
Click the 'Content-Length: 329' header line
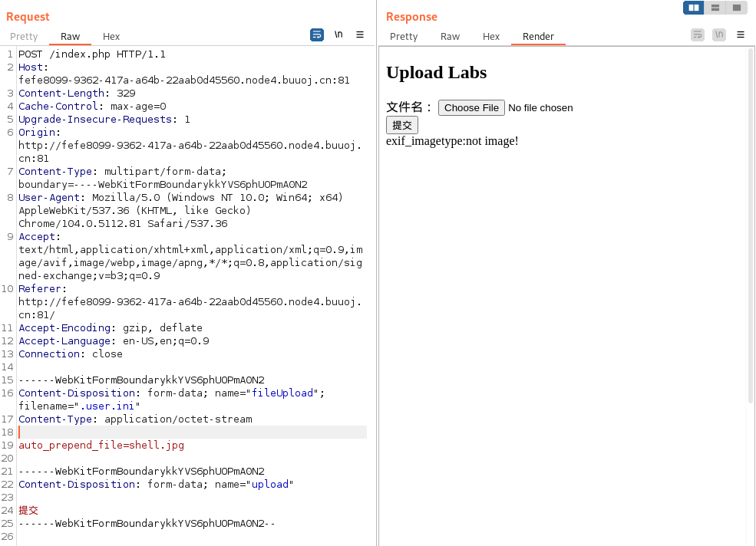(x=77, y=94)
